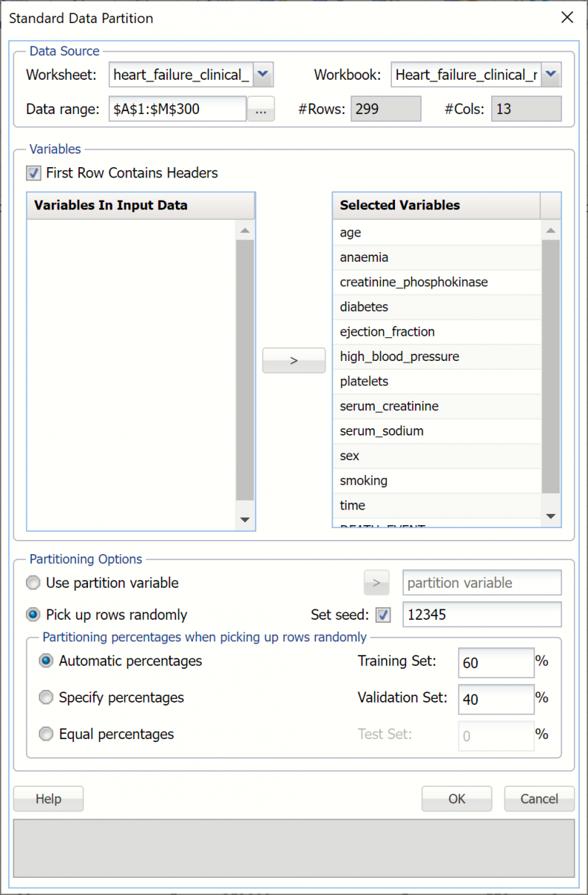Close the Standard Data Partition dialog
The height and width of the screenshot is (895, 588).
[566, 17]
